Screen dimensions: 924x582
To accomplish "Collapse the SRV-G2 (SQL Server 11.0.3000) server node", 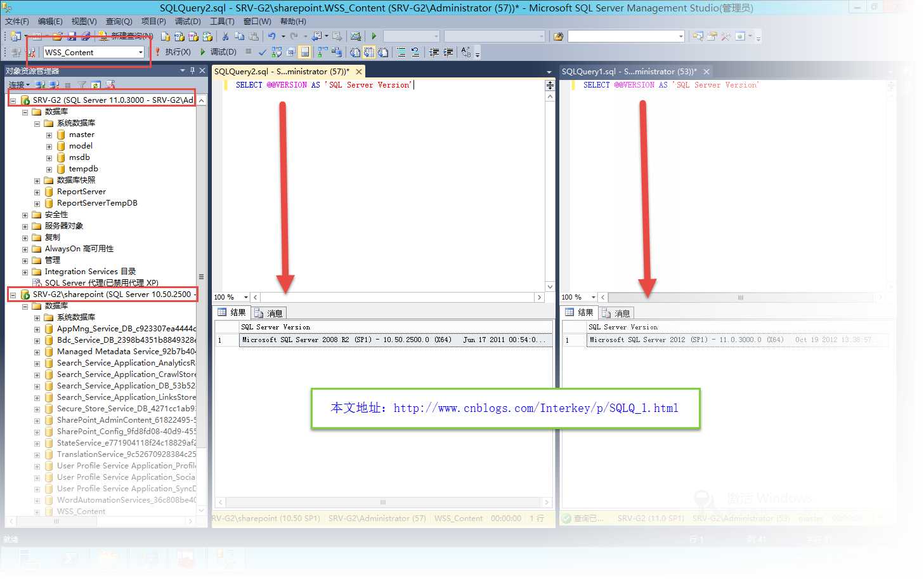I will click(x=13, y=100).
